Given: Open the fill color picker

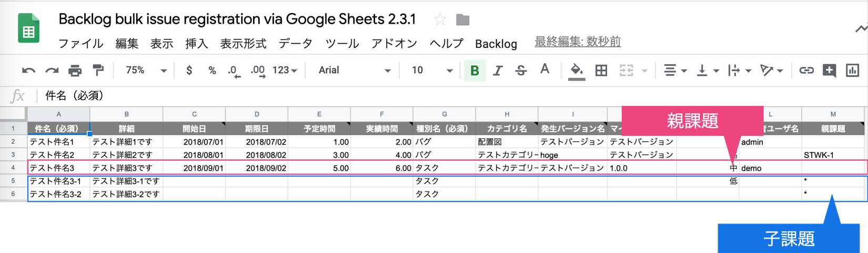Looking at the screenshot, I should click(x=577, y=70).
